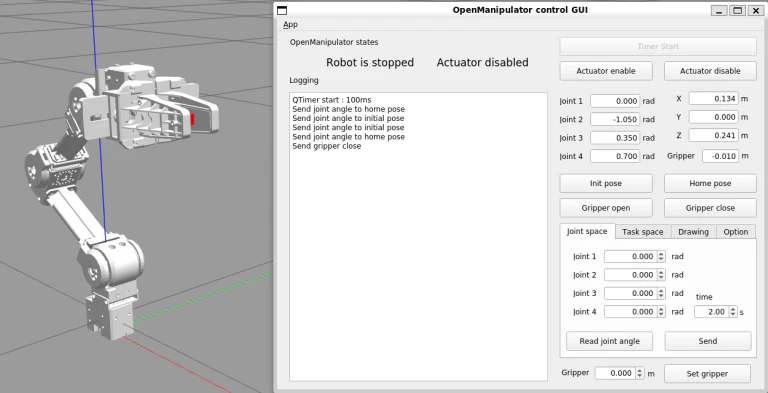
Task: Click Joint 2 spinbox in Joint space tab
Action: [x=635, y=275]
